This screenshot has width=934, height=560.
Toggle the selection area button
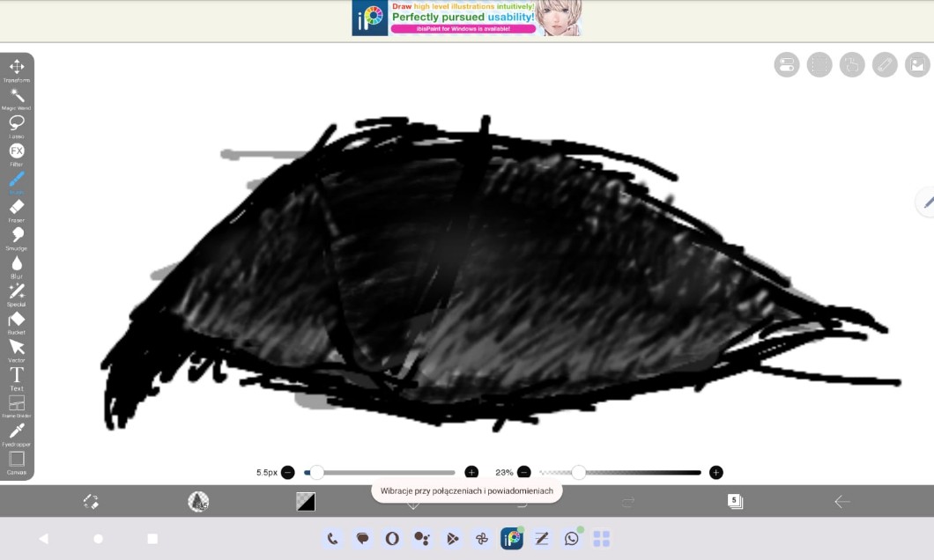tap(819, 64)
